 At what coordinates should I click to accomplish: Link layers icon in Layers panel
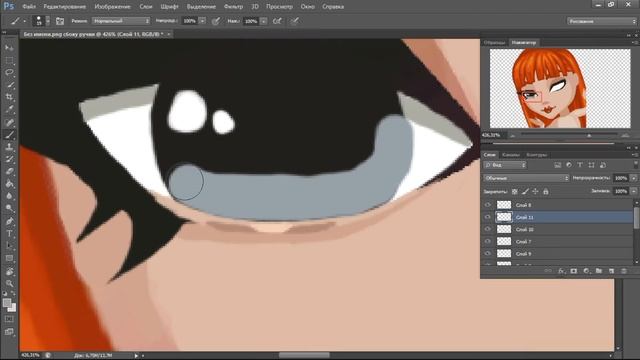coord(548,271)
